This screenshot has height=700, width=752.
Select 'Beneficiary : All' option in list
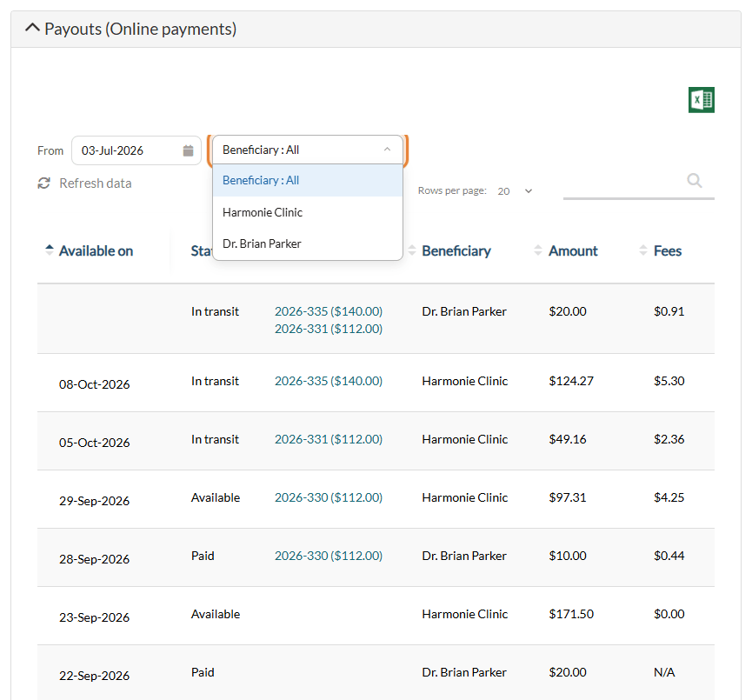(308, 180)
